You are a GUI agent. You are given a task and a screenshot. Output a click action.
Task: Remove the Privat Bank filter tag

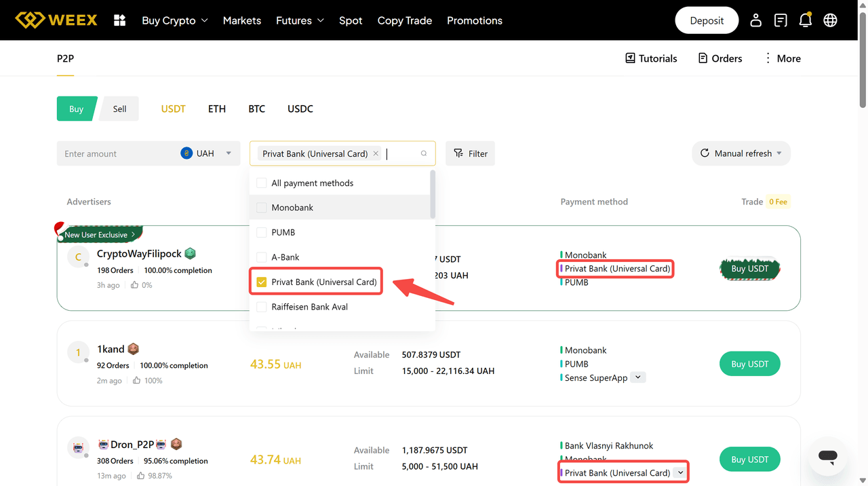pos(376,153)
